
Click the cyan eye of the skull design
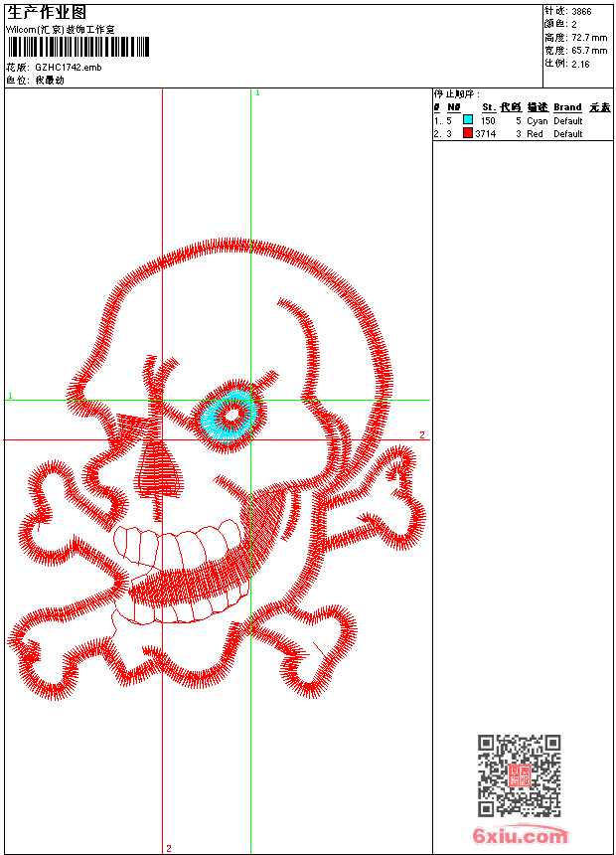[228, 416]
